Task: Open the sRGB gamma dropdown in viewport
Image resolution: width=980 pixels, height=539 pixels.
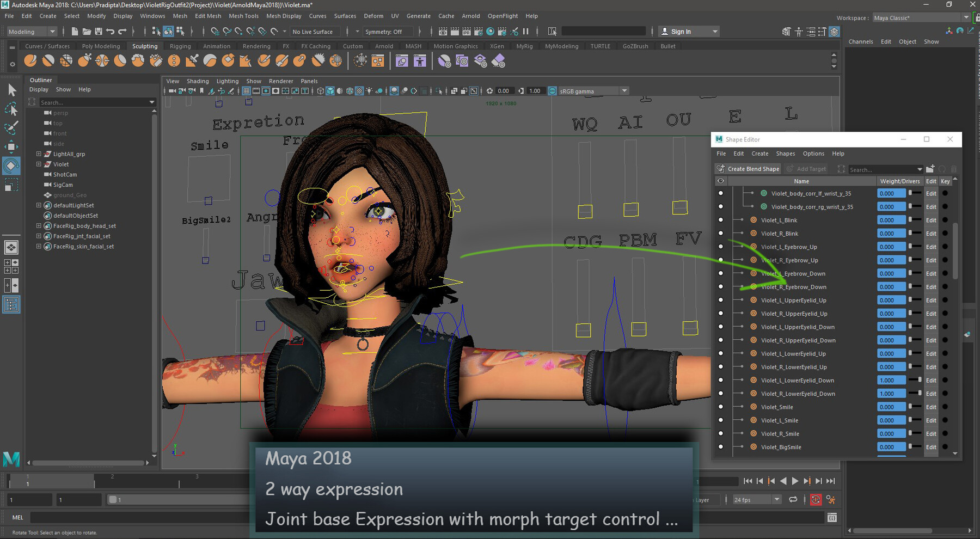Action: tap(624, 90)
